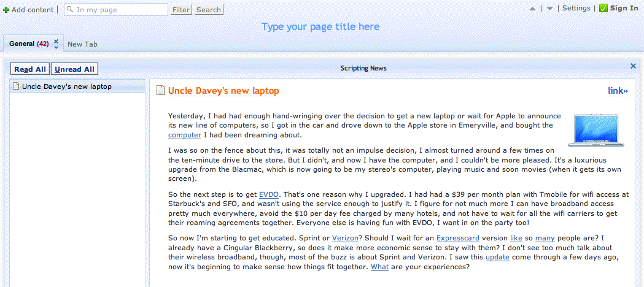Select the General (42) tab
Image resolution: width=644 pixels, height=287 pixels.
pyautogui.click(x=28, y=44)
